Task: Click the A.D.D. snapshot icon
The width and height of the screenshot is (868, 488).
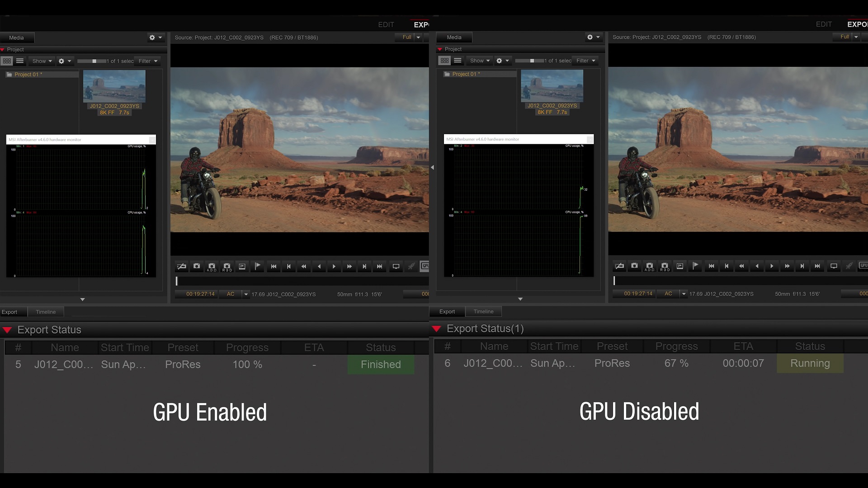Action: [211, 267]
